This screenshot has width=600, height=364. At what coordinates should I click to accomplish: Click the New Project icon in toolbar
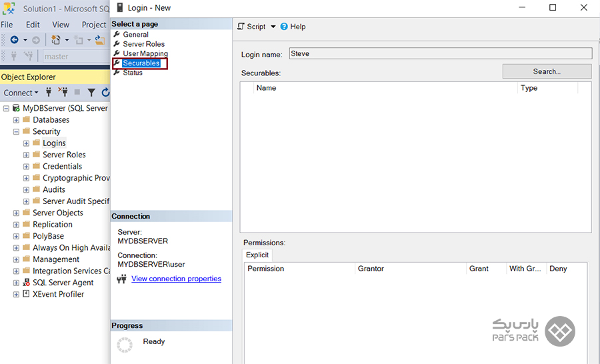(x=56, y=40)
